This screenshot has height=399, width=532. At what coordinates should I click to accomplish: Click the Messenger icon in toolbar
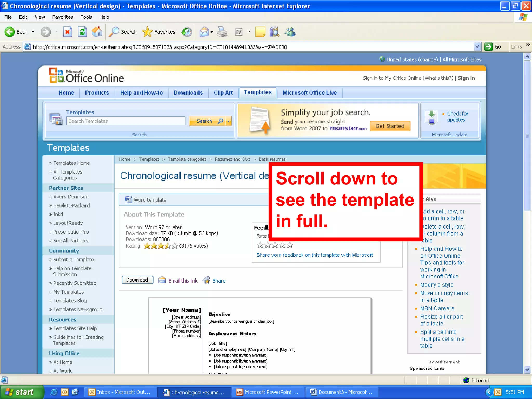pos(290,32)
